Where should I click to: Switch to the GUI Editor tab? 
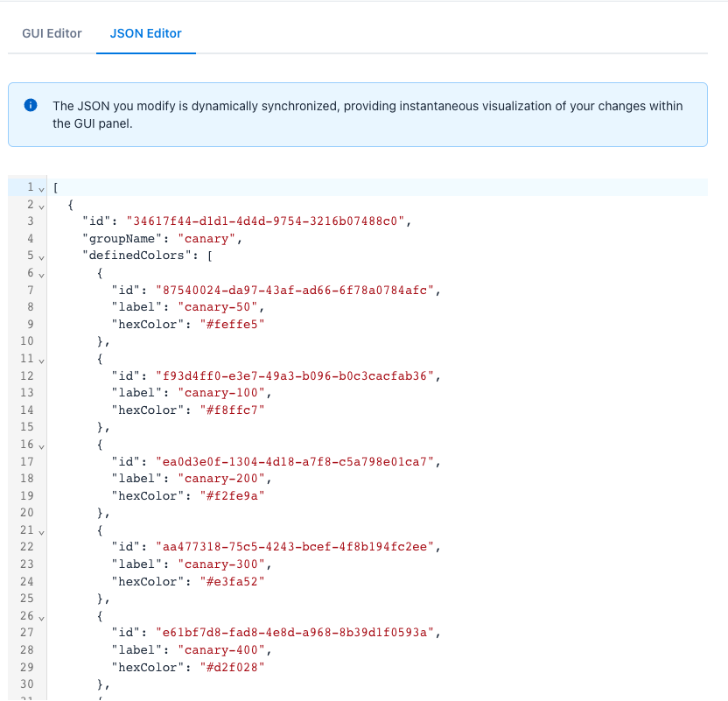52,33
